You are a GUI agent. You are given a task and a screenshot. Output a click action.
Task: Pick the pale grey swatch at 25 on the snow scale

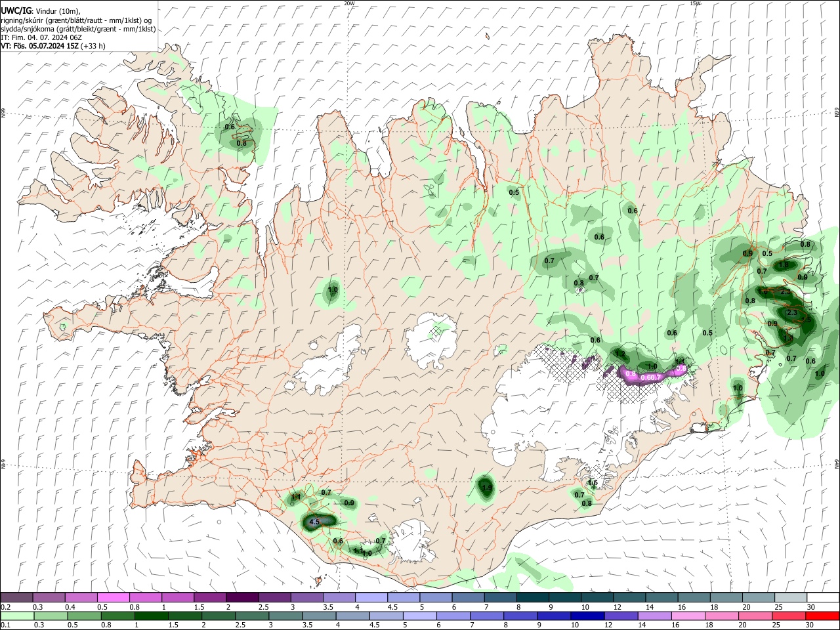point(790,597)
